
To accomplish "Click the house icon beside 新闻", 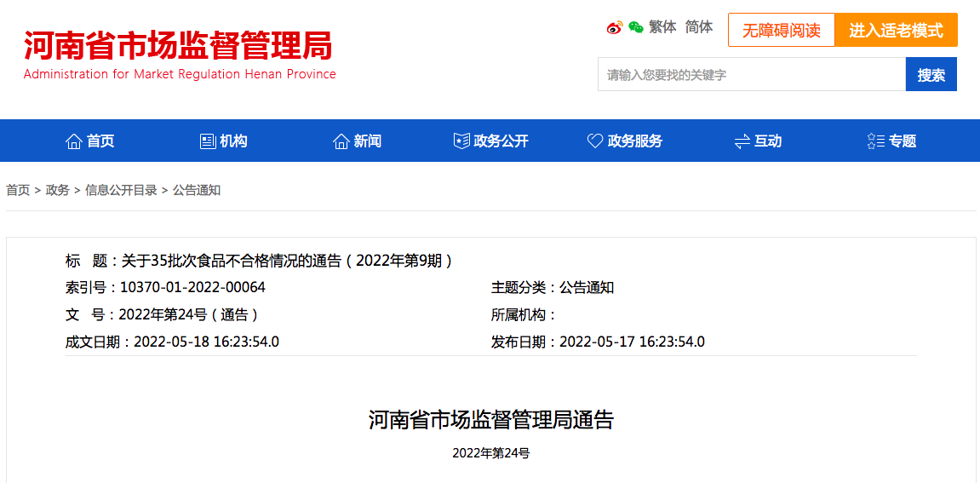I will point(341,141).
